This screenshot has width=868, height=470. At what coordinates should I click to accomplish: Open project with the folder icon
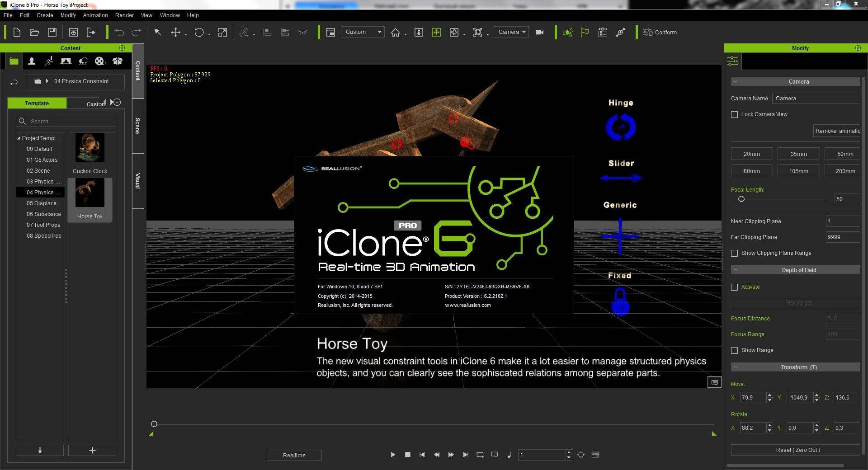(x=34, y=32)
